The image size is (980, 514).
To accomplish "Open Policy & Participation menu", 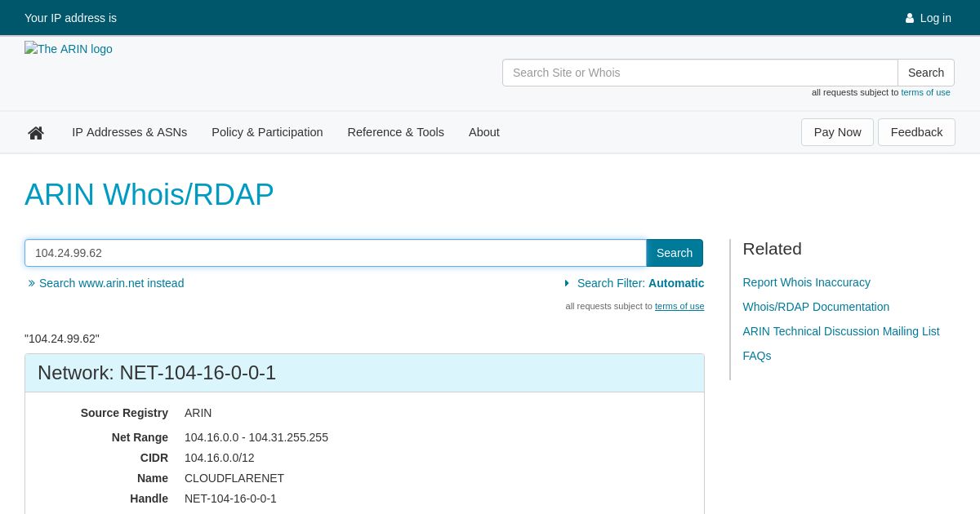I will (267, 132).
